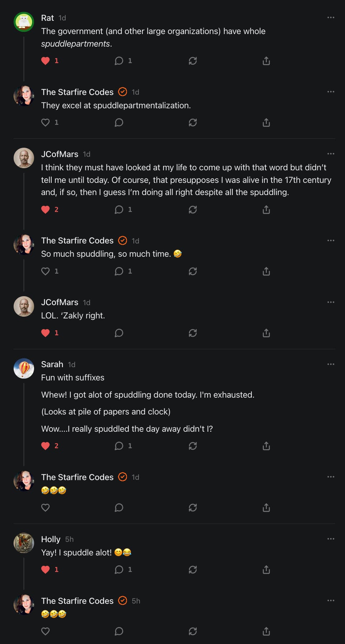Image resolution: width=345 pixels, height=644 pixels.
Task: Open Sarah's profile name link
Action: tap(52, 364)
